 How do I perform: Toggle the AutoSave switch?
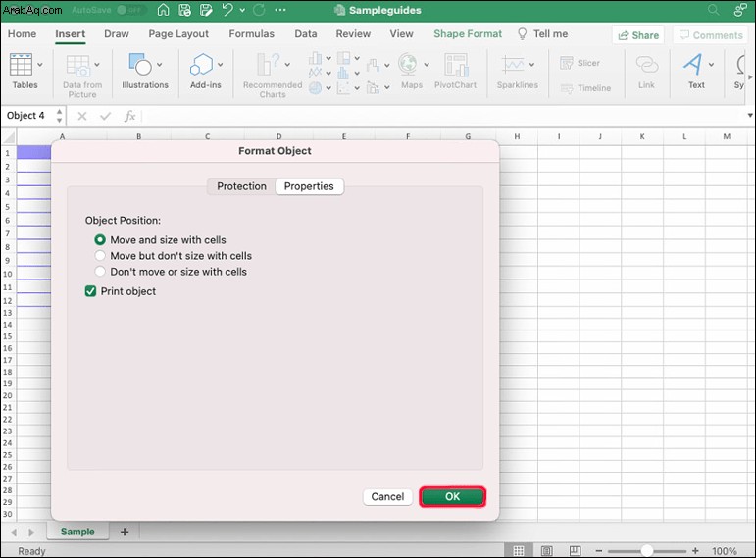pyautogui.click(x=130, y=10)
